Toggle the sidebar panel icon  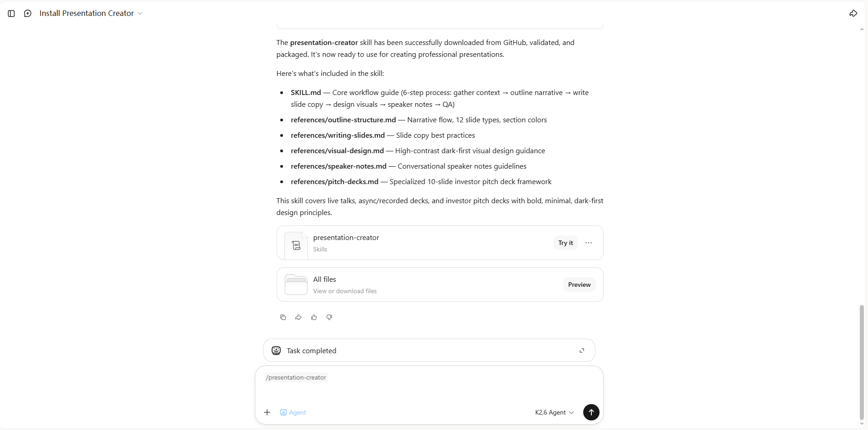click(11, 14)
